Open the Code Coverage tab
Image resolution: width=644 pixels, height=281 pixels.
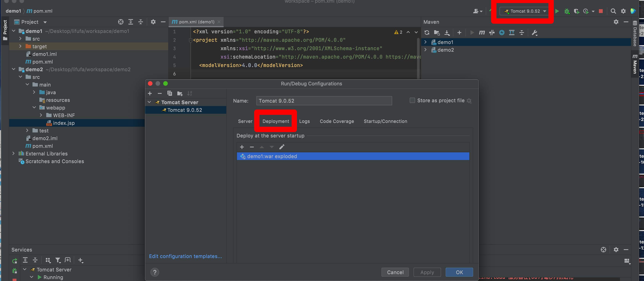337,121
